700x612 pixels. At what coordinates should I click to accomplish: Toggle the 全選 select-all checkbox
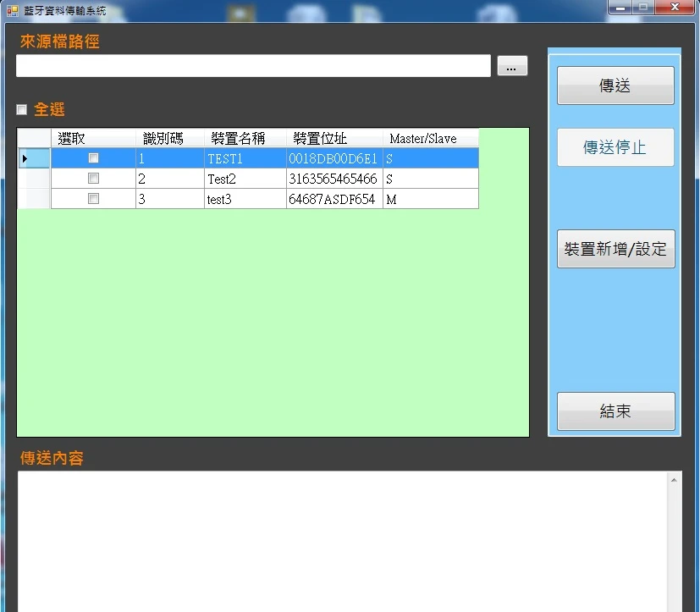(22, 109)
